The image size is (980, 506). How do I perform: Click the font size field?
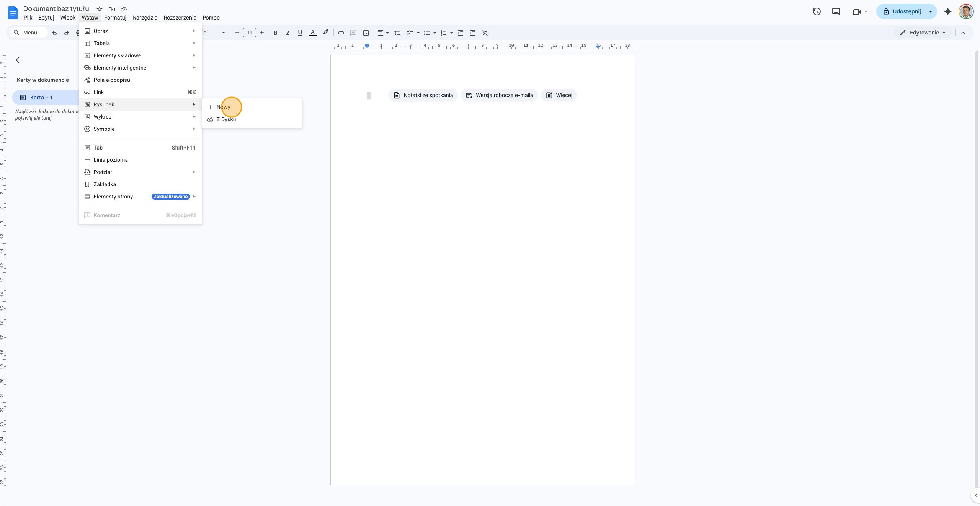(x=250, y=33)
